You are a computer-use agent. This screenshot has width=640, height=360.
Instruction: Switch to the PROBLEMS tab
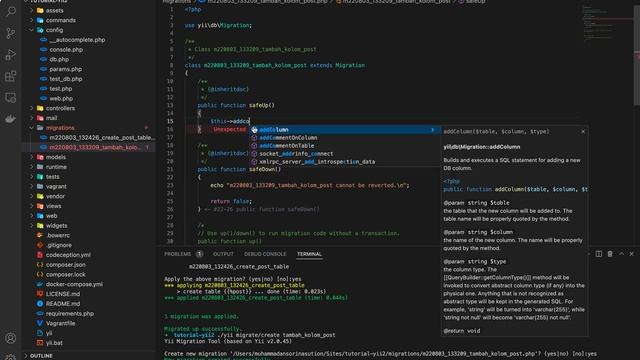click(178, 254)
